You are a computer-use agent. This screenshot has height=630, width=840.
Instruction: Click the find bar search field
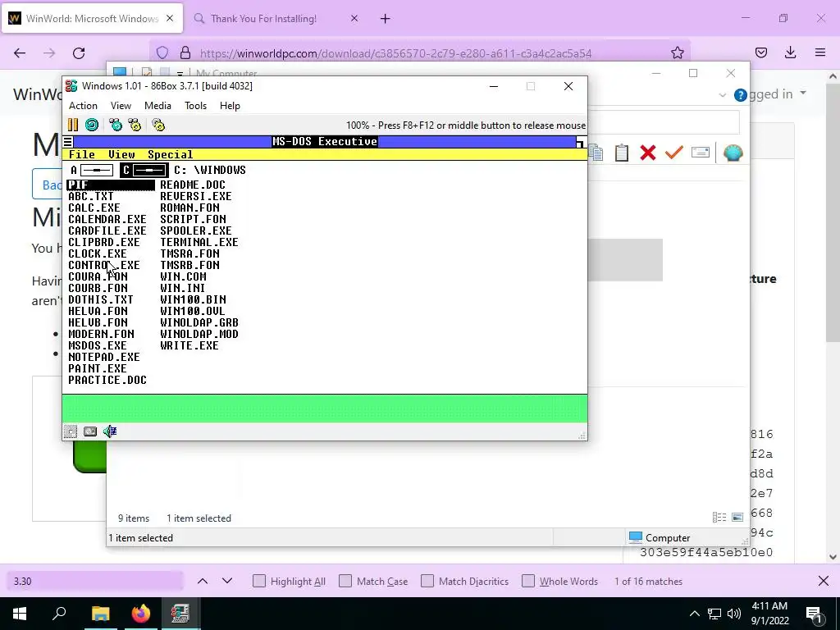coord(95,582)
